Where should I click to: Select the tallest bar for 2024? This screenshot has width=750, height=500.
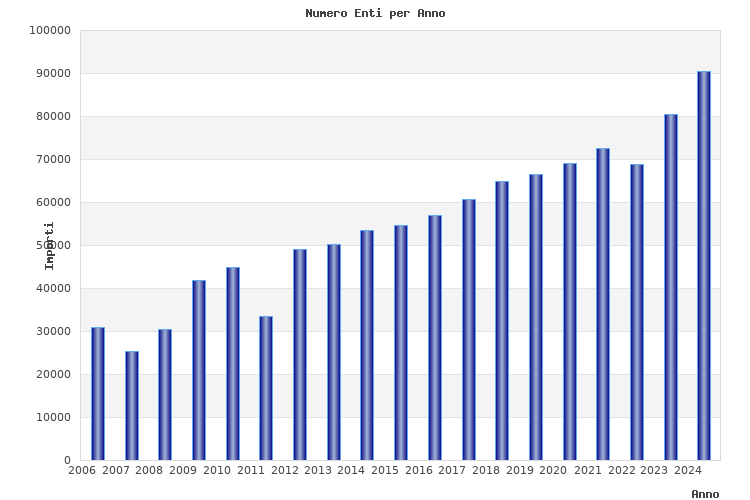coord(704,266)
